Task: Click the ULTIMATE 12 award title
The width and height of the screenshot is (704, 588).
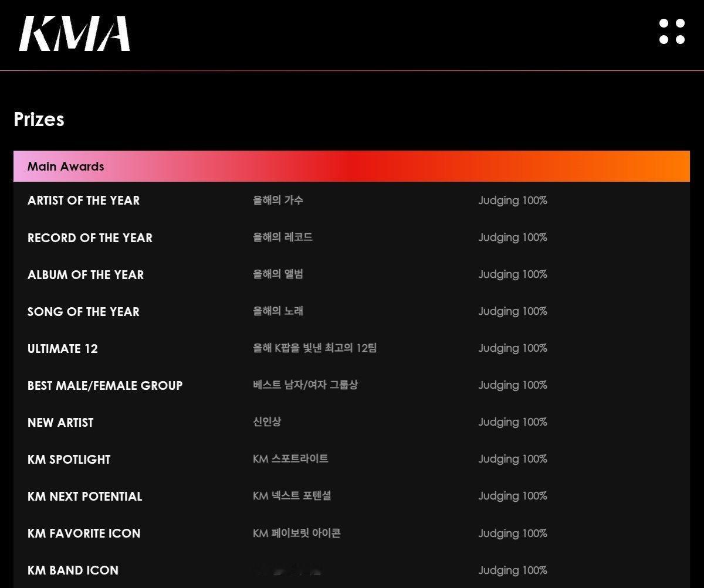Action: tap(63, 349)
